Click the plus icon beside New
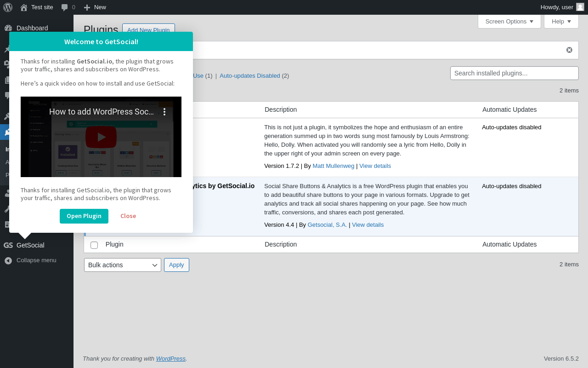This screenshot has height=368, width=588. click(87, 7)
